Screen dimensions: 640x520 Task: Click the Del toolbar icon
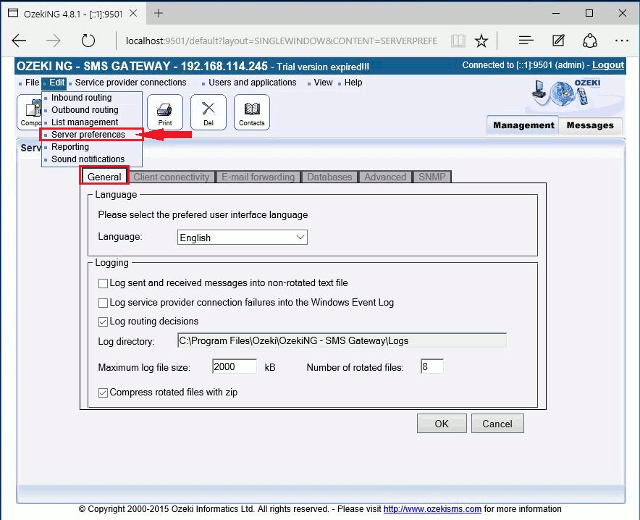click(x=208, y=112)
